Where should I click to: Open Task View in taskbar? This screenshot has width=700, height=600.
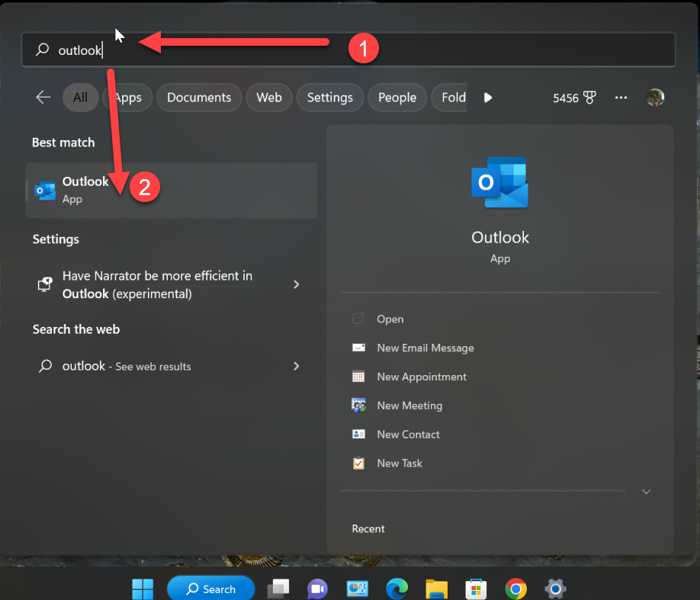pos(278,589)
